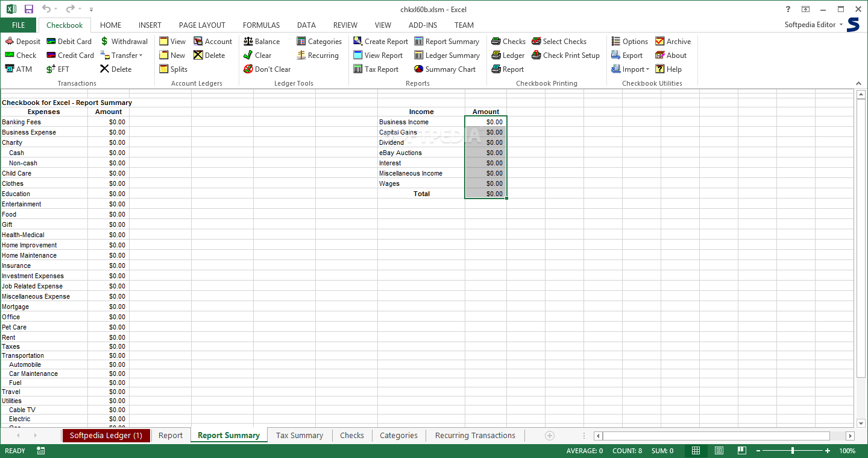Open Checkbook Help
868x458 pixels.
coord(668,69)
